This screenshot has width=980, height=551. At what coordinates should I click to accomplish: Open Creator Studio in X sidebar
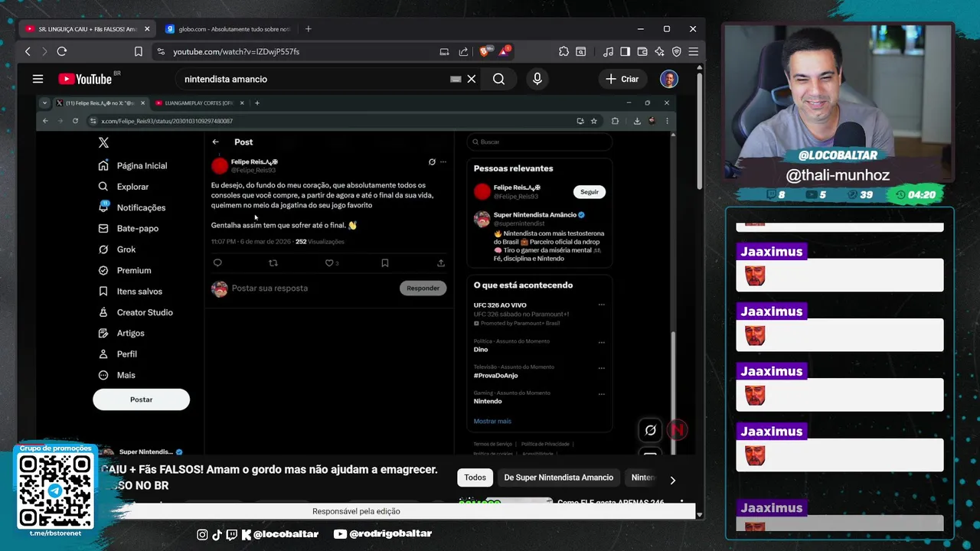tap(136, 312)
